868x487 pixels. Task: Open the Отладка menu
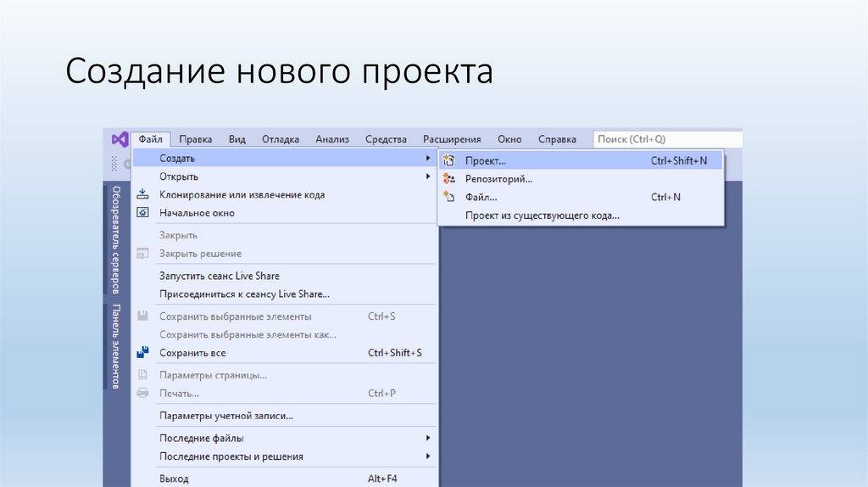point(280,139)
